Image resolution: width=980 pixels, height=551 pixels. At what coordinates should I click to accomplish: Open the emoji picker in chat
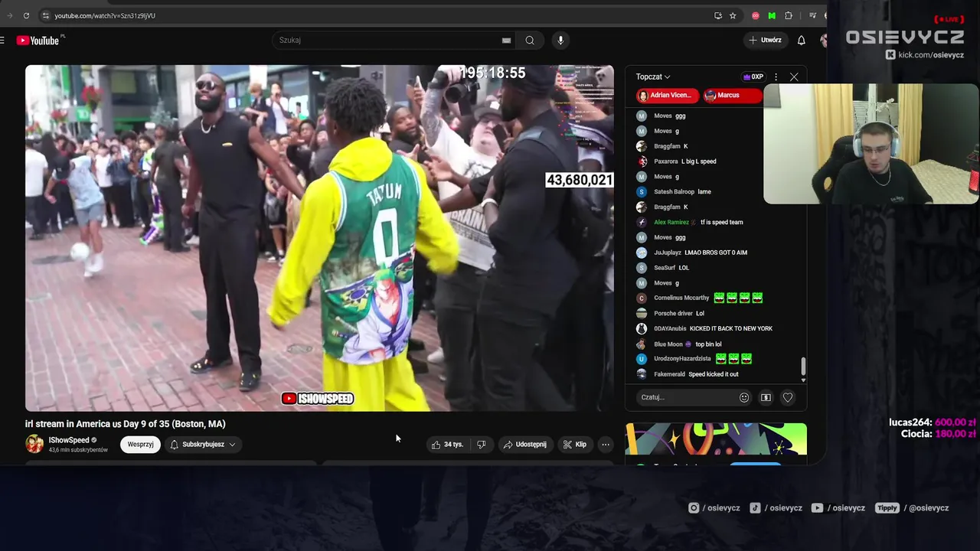pyautogui.click(x=744, y=397)
